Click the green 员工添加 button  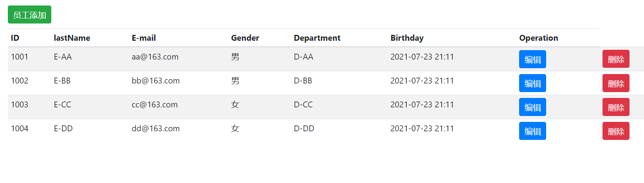[29, 14]
